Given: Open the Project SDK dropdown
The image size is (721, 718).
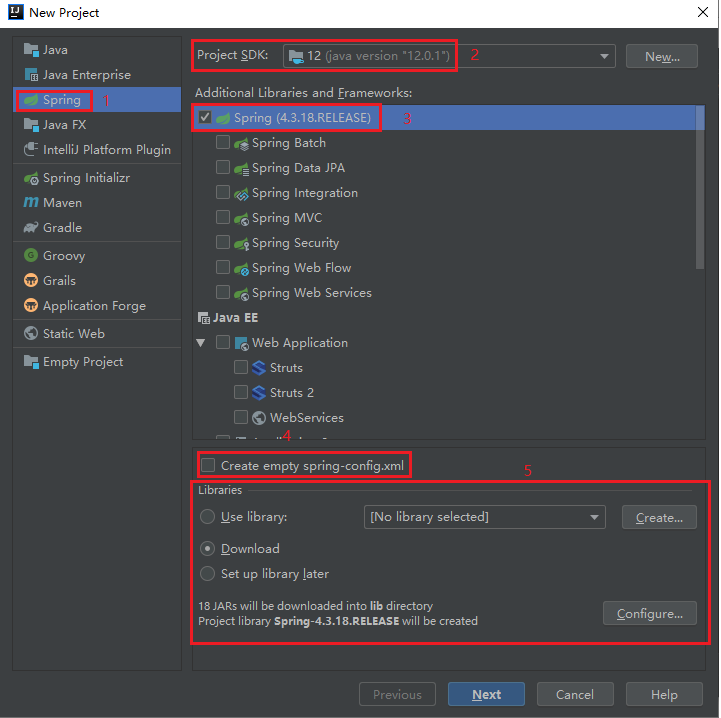Looking at the screenshot, I should pos(449,56).
